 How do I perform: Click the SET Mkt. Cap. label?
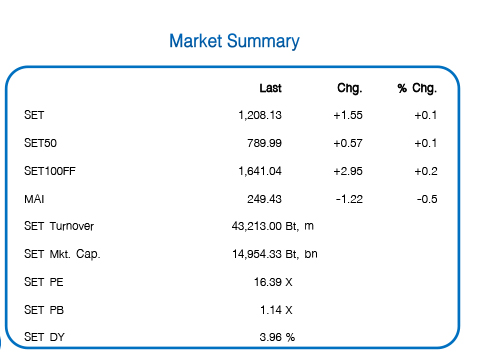62,254
